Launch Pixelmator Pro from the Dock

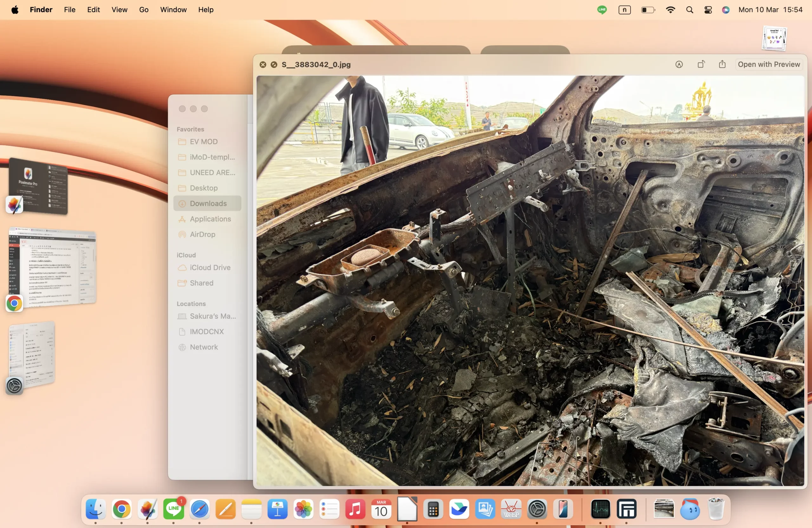(x=147, y=509)
